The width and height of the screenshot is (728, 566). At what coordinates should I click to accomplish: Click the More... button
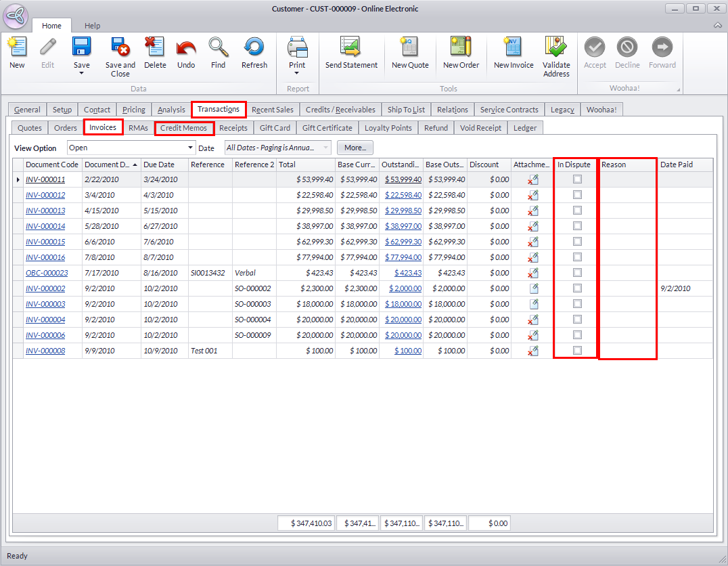click(355, 148)
